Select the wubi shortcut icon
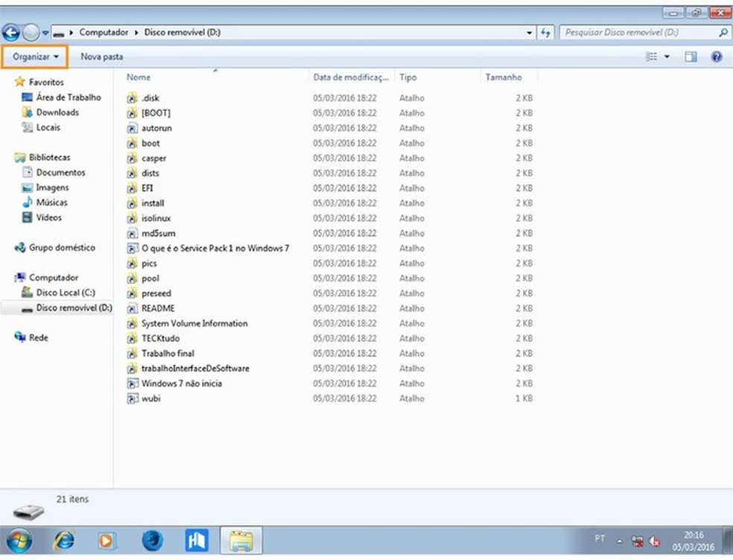733x560 pixels. [133, 398]
